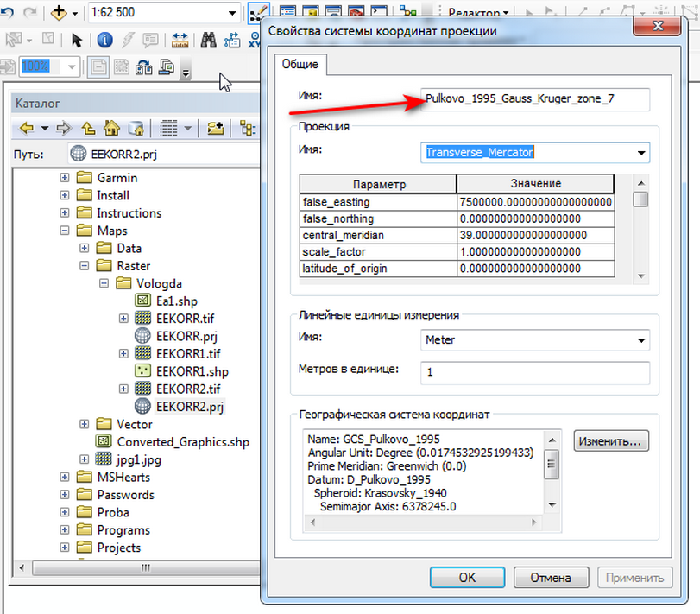This screenshot has width=700, height=614.
Task: Open the Редактор menu
Action: pyautogui.click(x=478, y=12)
